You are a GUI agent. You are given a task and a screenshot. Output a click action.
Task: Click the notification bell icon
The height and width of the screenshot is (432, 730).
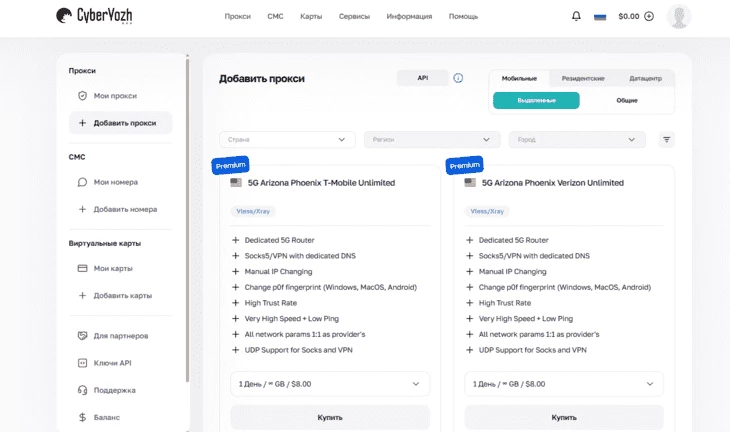[575, 16]
